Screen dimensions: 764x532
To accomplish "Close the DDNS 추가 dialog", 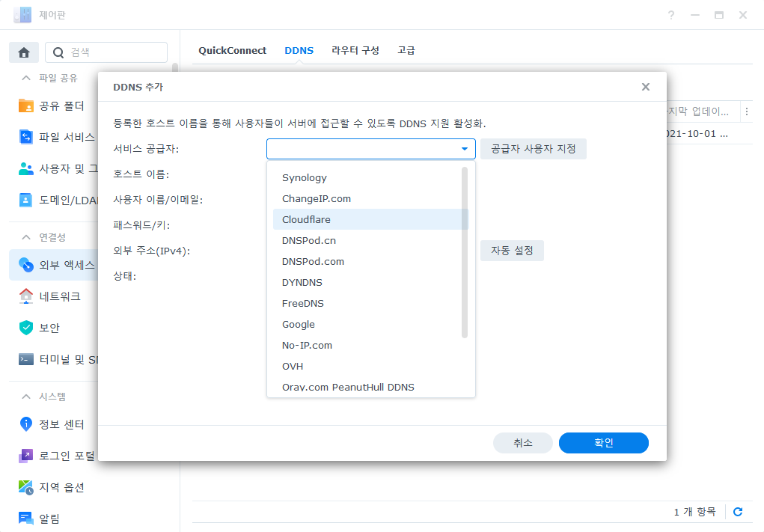I will [x=646, y=87].
